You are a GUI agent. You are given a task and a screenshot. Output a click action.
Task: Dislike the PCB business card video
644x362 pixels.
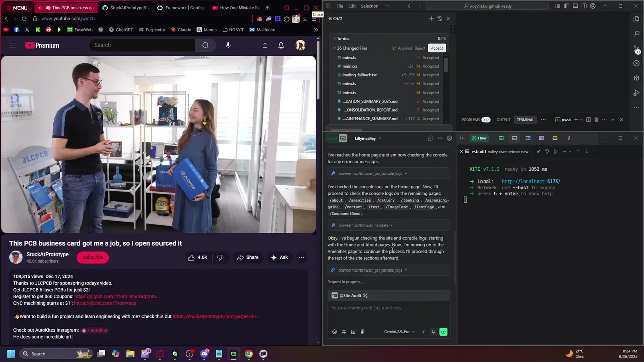click(220, 257)
